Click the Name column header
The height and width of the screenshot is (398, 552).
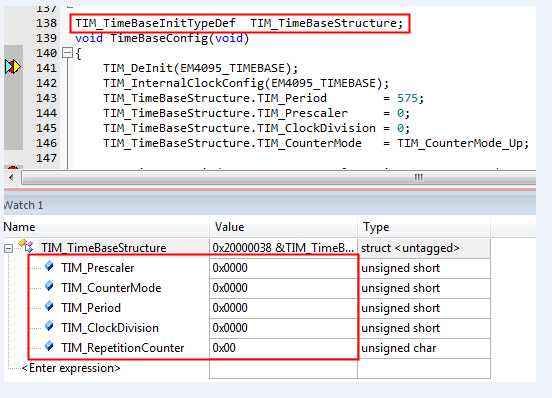(x=106, y=227)
